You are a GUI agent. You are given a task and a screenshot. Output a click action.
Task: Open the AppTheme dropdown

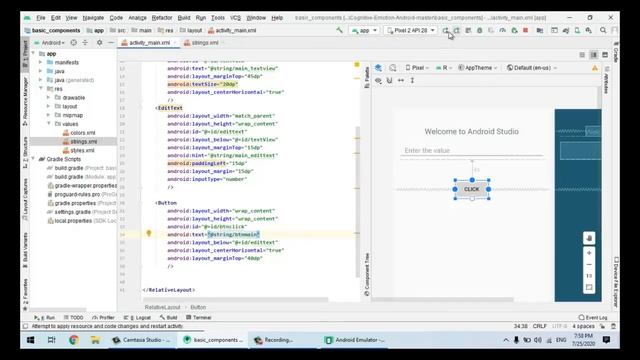pos(478,68)
